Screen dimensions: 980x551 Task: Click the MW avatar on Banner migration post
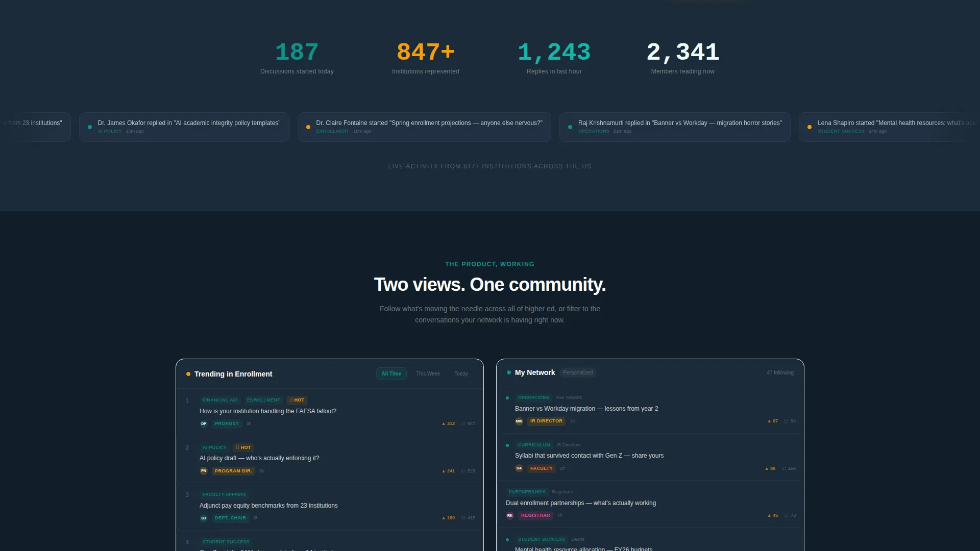click(519, 421)
